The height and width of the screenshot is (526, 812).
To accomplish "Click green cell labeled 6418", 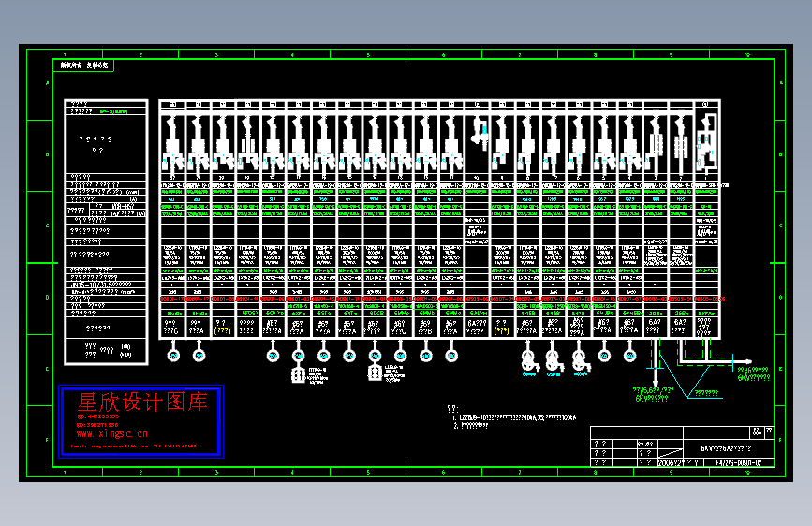I will 579,314.
